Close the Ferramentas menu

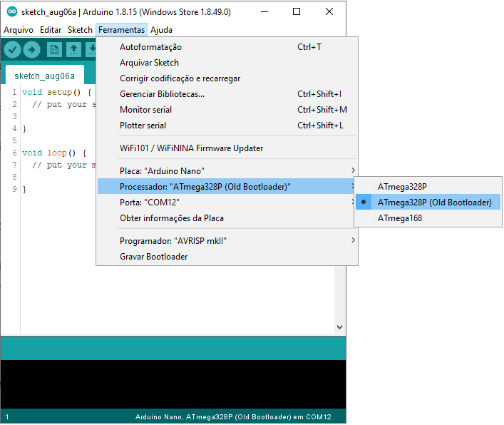coord(121,30)
